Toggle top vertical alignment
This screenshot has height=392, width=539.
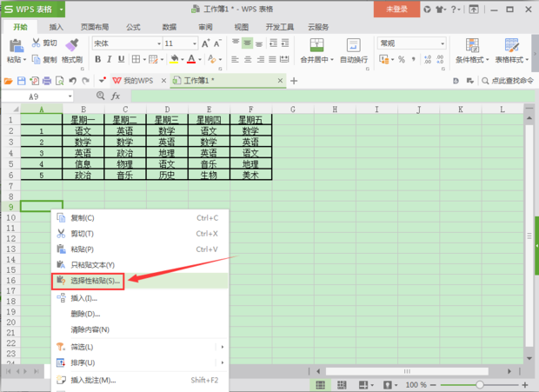(236, 43)
